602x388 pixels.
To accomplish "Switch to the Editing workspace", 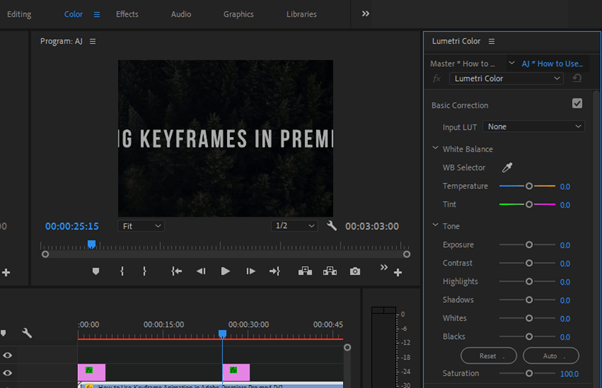I will click(x=19, y=14).
